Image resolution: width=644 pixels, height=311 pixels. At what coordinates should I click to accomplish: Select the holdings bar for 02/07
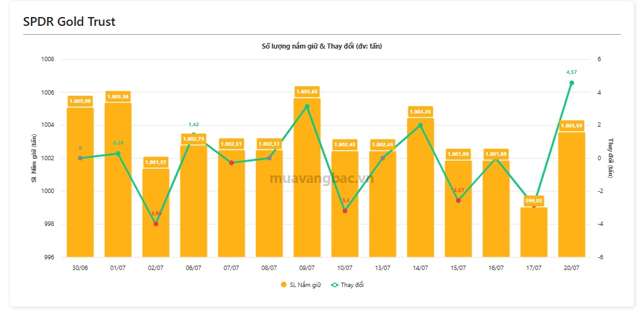156,213
